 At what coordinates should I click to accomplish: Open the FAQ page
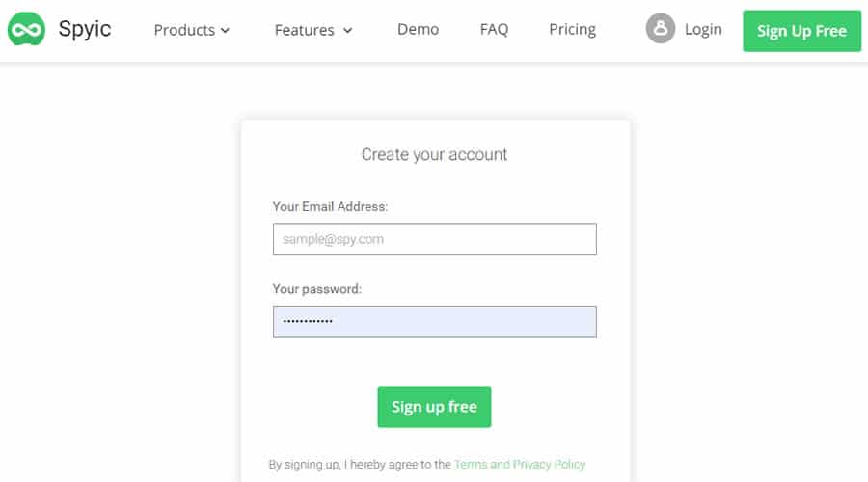494,29
